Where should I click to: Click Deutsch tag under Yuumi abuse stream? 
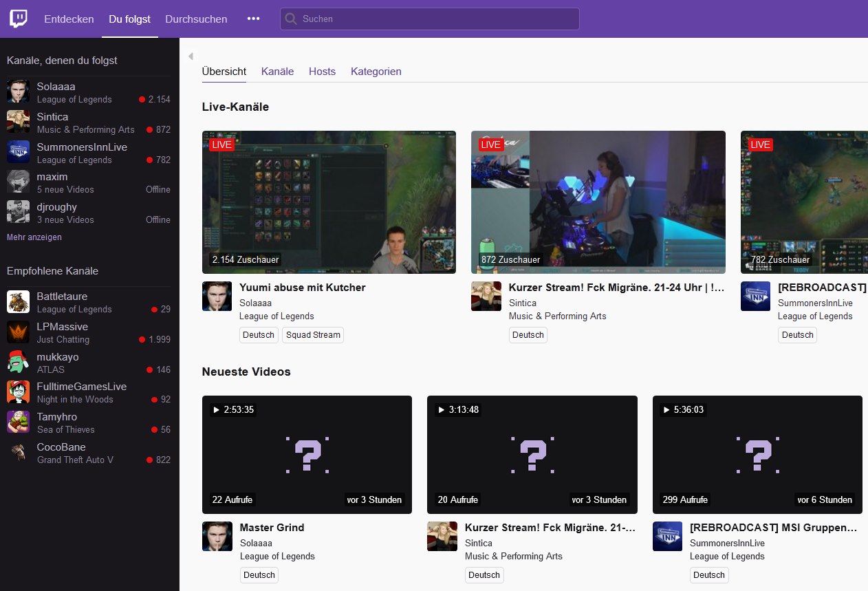tap(259, 335)
